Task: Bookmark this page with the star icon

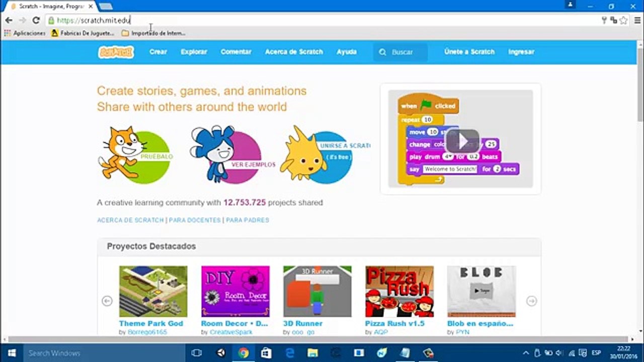Action: 623,21
